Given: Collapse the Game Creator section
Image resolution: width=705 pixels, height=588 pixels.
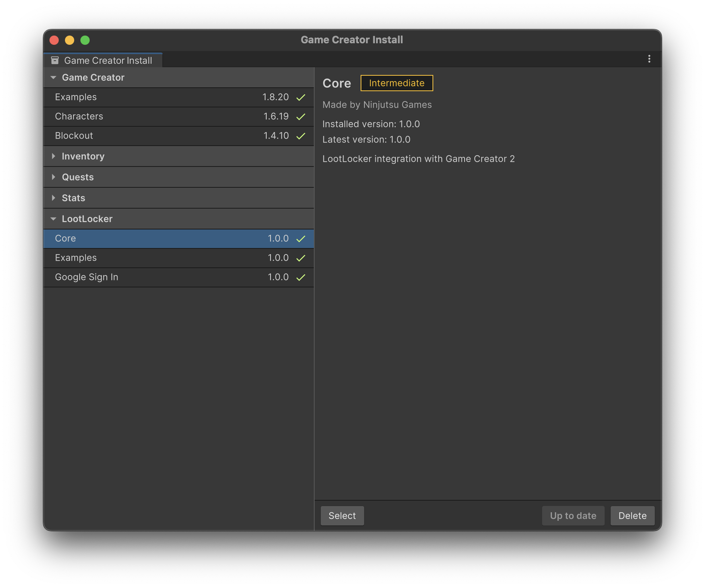Looking at the screenshot, I should (x=53, y=78).
